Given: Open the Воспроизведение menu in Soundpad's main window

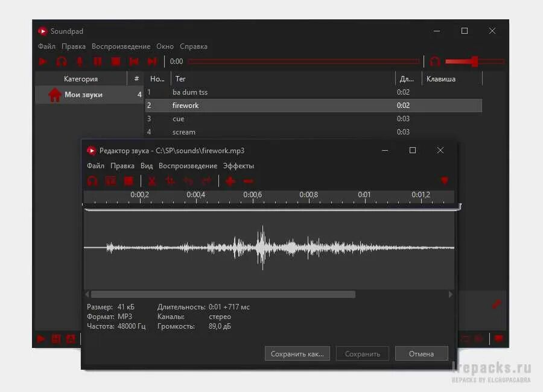Looking at the screenshot, I should coord(121,46).
